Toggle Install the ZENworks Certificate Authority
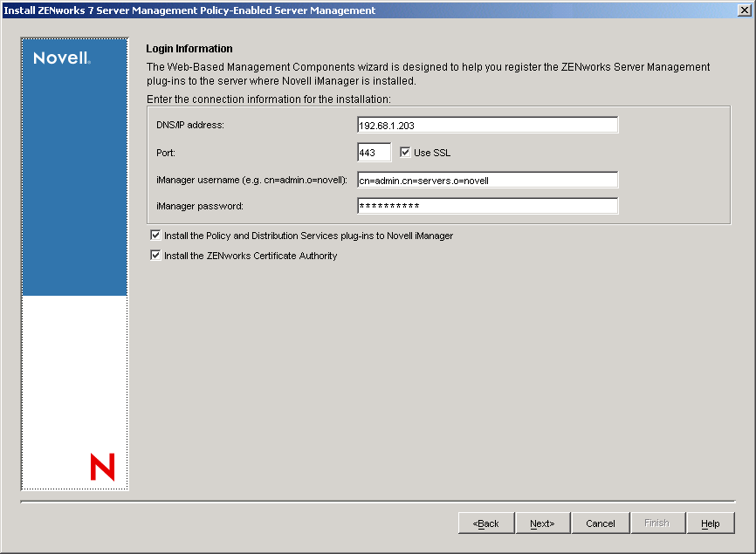The width and height of the screenshot is (756, 554). tap(155, 255)
